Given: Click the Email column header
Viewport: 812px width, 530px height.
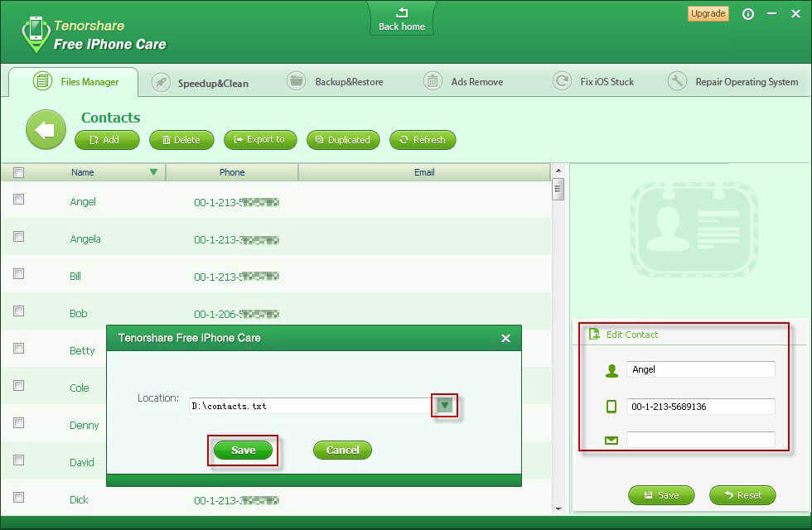Looking at the screenshot, I should pos(424,172).
